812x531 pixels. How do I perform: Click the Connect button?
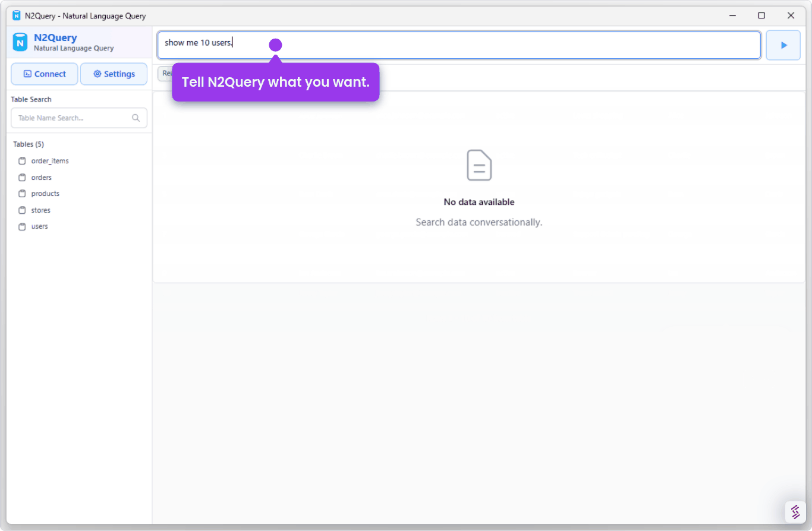pos(44,74)
